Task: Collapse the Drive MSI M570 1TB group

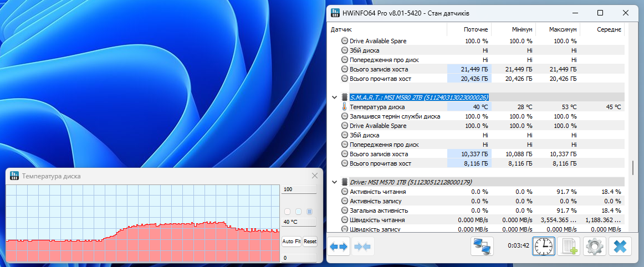Action: (x=334, y=182)
